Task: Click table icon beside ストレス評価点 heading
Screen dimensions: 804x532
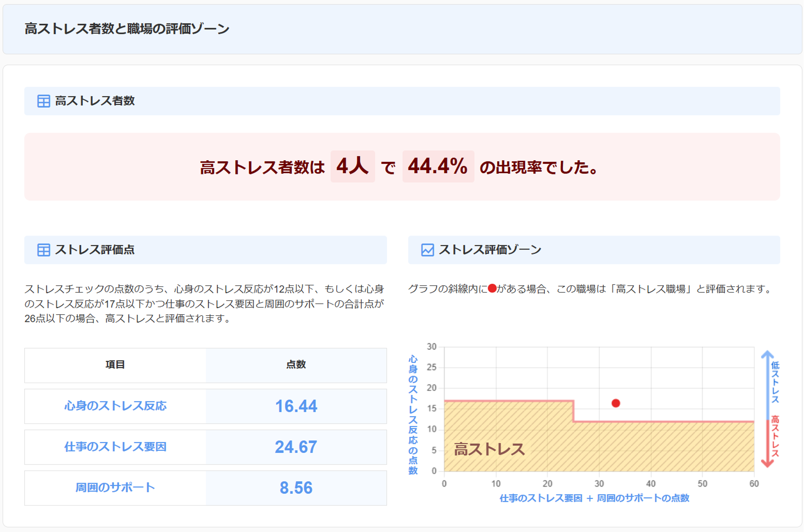Action: tap(43, 250)
